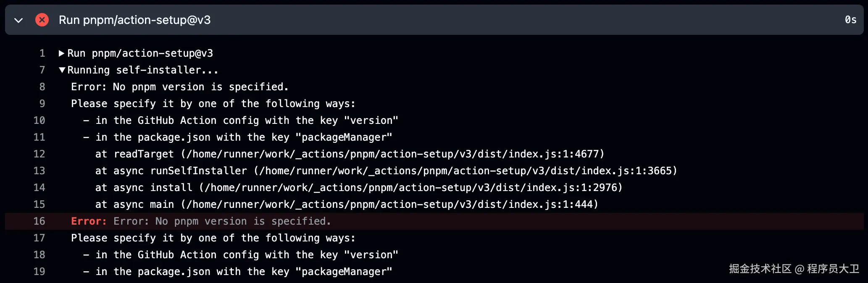Click the "async main" stack trace line
868x283 pixels.
tap(347, 204)
